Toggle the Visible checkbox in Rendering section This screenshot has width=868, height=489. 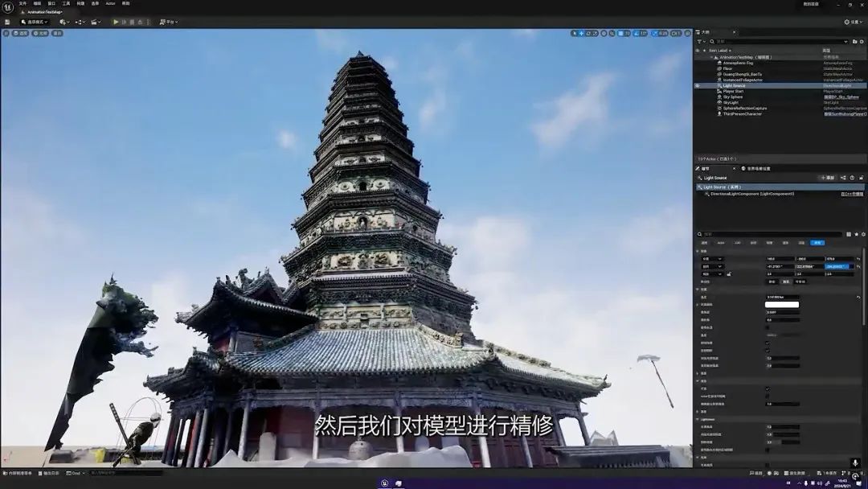tap(768, 388)
